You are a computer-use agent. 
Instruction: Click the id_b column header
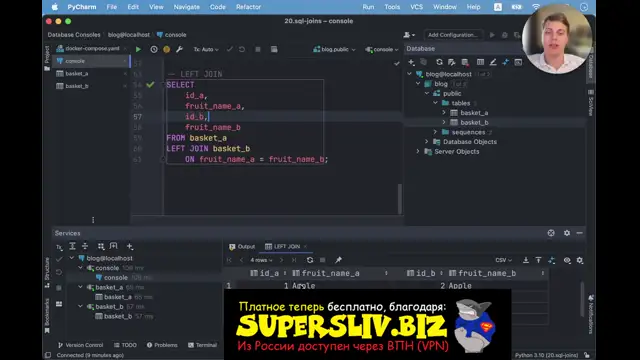[425, 273]
